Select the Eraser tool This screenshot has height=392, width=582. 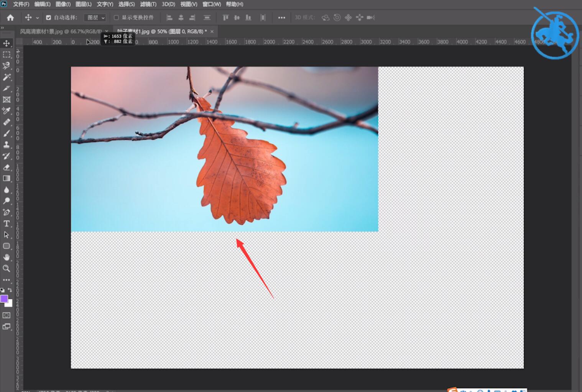click(7, 167)
